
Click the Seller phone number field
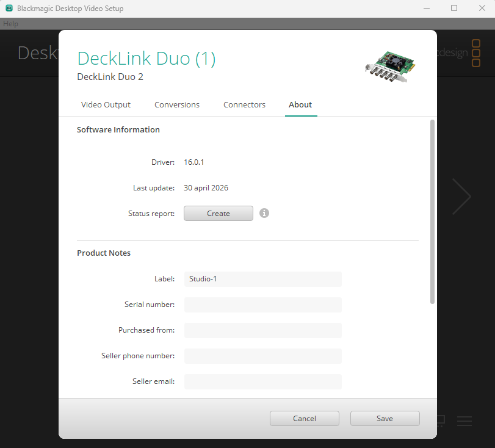(x=263, y=356)
